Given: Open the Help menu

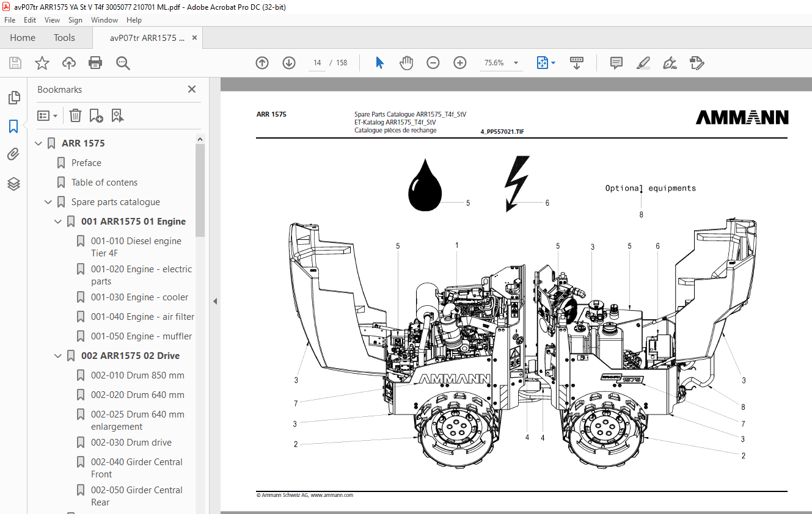Looking at the screenshot, I should coord(134,20).
